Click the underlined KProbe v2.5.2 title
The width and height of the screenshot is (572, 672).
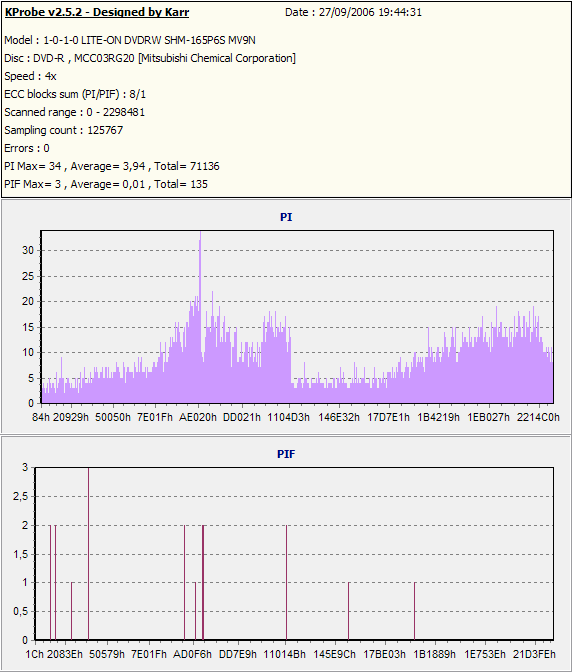96,12
